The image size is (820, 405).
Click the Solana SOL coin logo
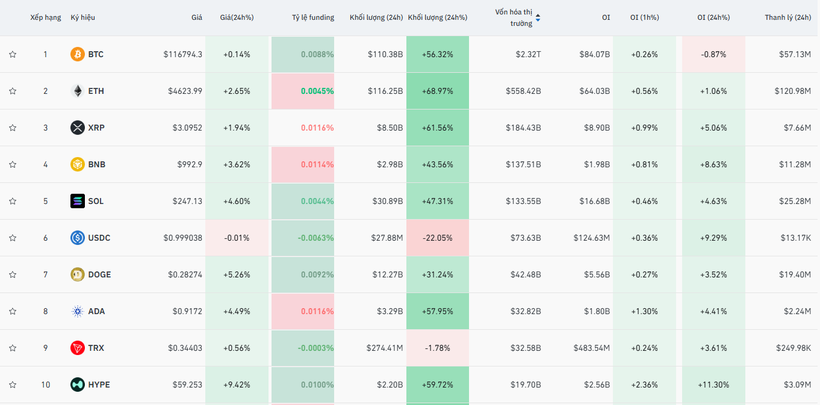(77, 201)
